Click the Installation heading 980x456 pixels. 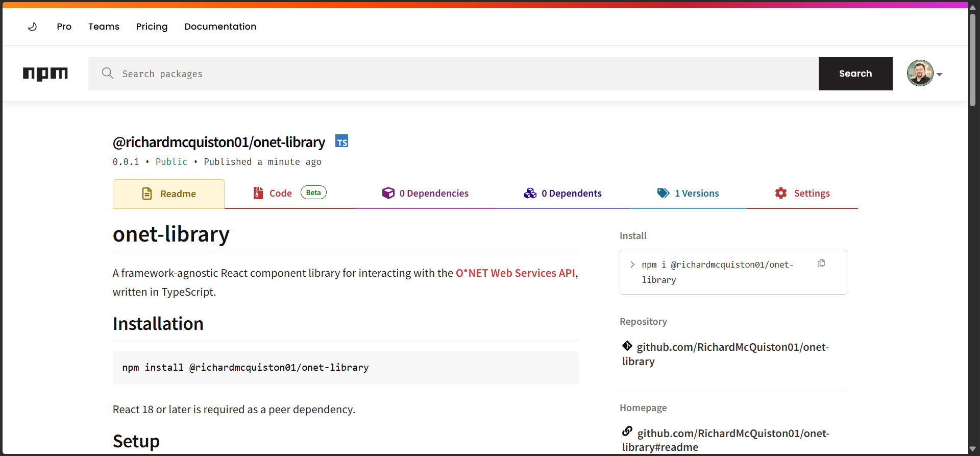158,324
